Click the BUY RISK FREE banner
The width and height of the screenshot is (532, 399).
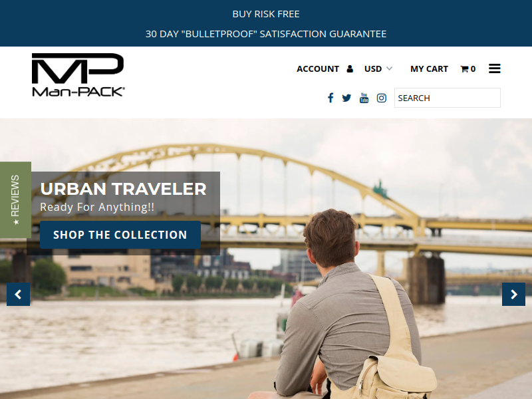[266, 14]
